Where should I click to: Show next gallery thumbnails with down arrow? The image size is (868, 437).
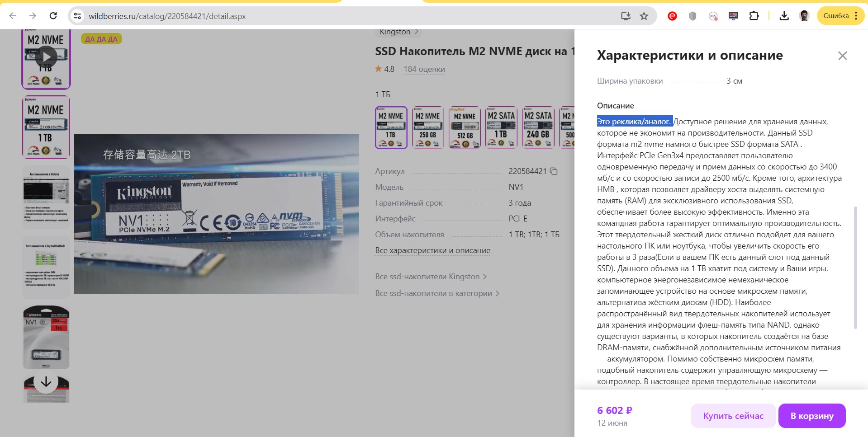[x=46, y=382]
